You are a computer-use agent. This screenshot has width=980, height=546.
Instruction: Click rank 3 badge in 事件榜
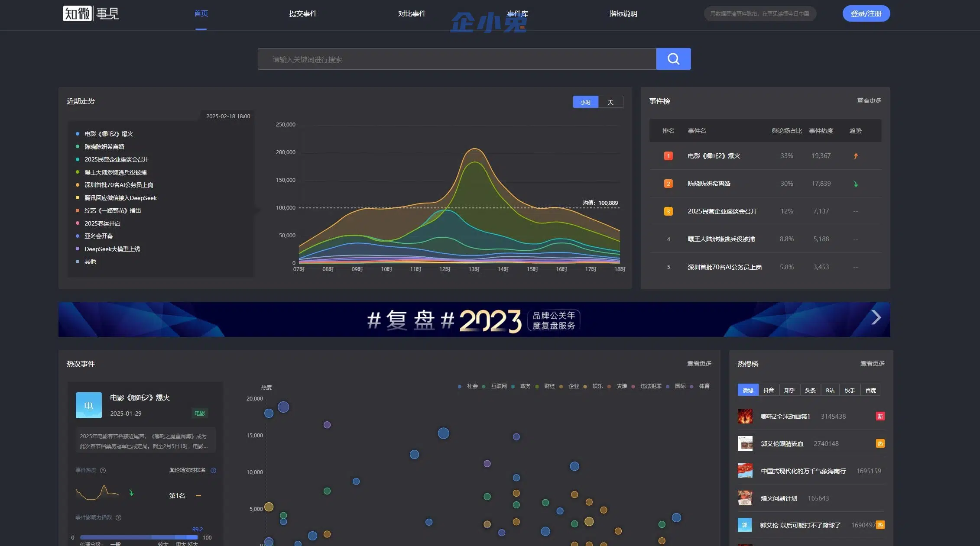pyautogui.click(x=668, y=211)
